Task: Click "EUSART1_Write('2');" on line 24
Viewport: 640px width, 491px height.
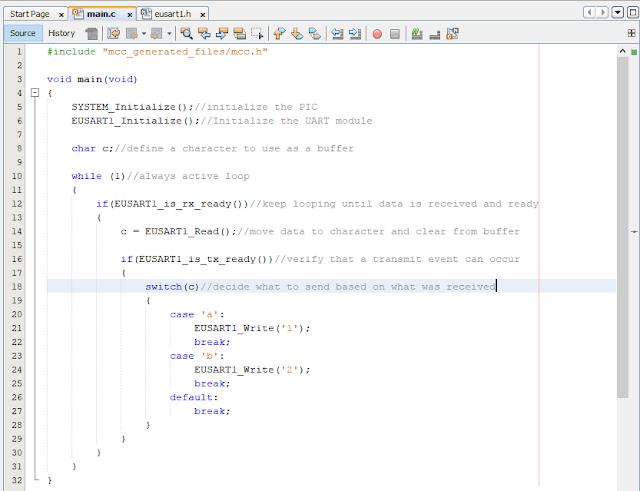Action: pyautogui.click(x=252, y=370)
